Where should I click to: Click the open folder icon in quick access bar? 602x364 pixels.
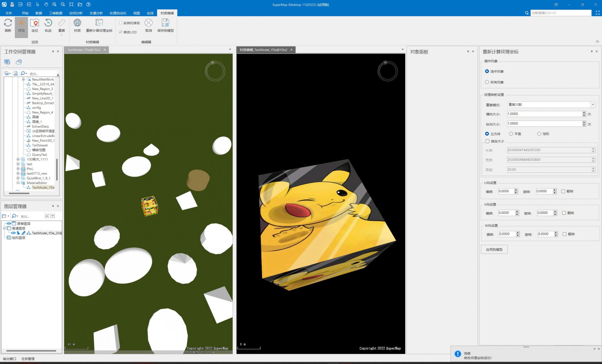point(80,4)
